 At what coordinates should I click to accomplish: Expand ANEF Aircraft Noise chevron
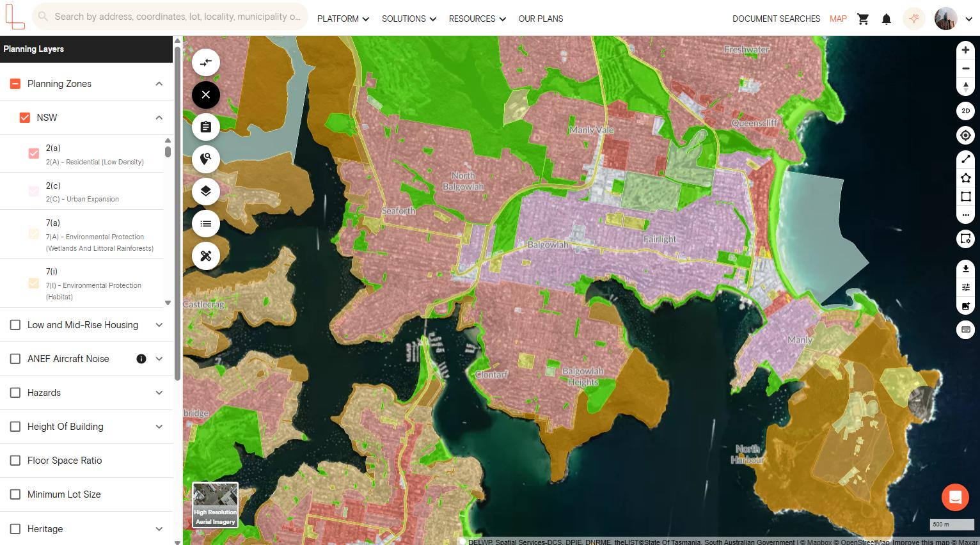pyautogui.click(x=159, y=359)
